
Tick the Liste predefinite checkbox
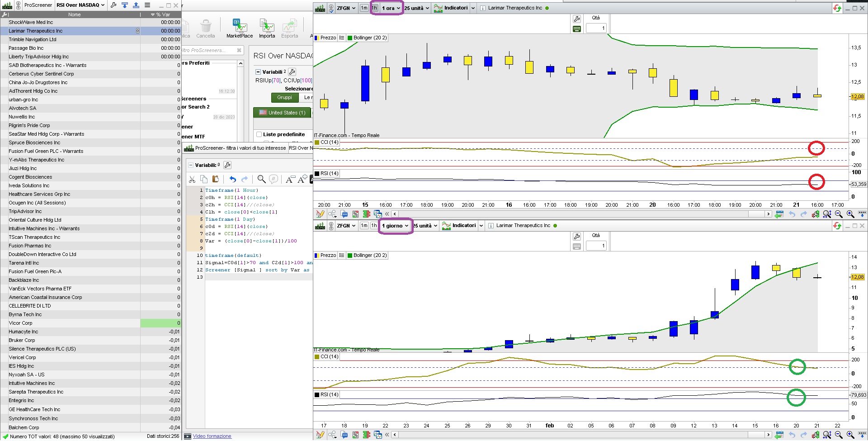click(259, 134)
